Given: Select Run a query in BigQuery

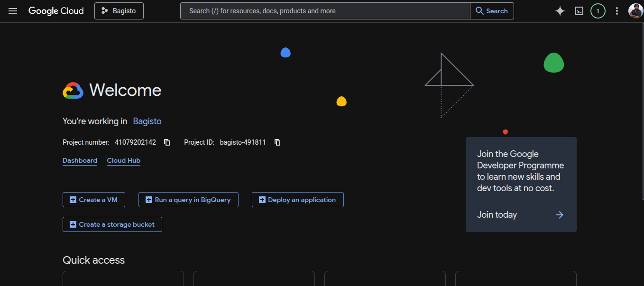Looking at the screenshot, I should pos(188,200).
